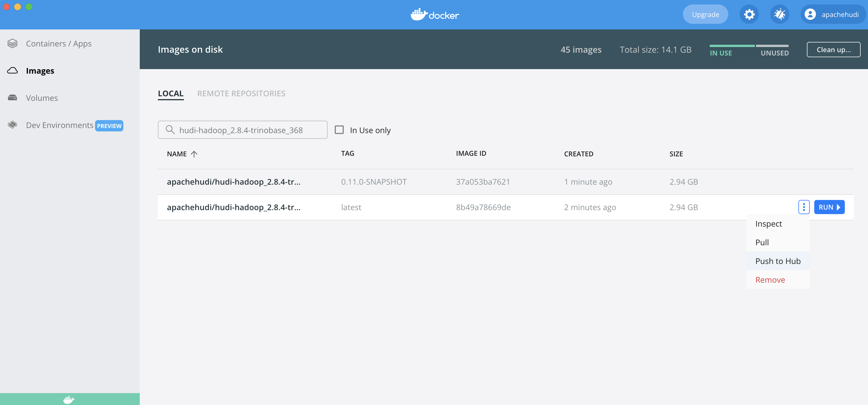Click the image search input field
Image resolution: width=868 pixels, height=405 pixels.
[242, 130]
